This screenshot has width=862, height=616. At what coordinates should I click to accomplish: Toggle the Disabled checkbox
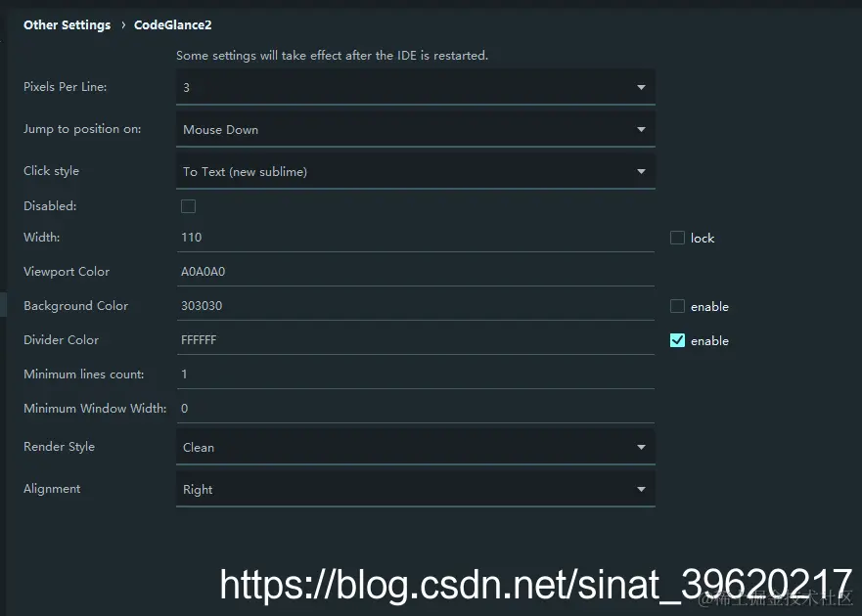click(188, 206)
